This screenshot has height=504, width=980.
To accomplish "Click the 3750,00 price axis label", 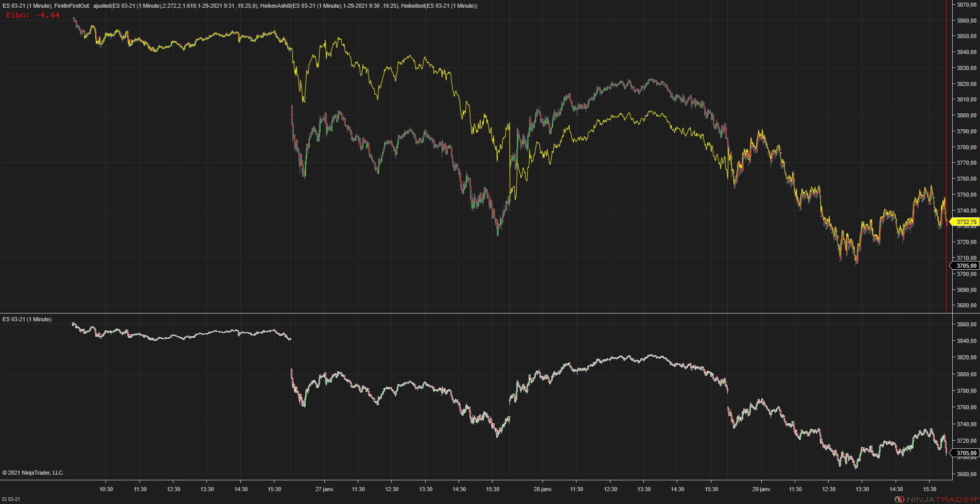I will (966, 195).
